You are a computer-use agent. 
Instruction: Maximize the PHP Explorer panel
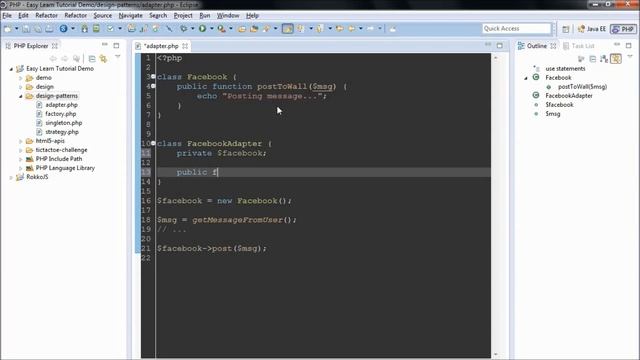[116, 45]
